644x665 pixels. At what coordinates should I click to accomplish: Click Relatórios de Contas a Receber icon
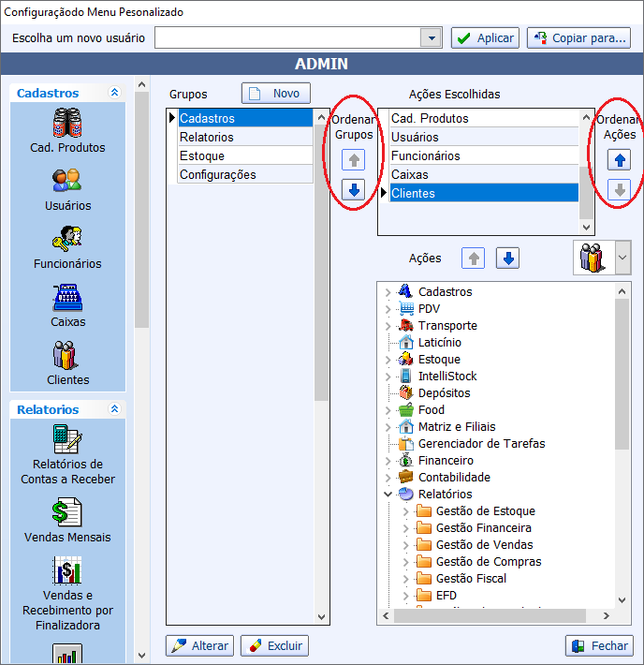pyautogui.click(x=67, y=438)
